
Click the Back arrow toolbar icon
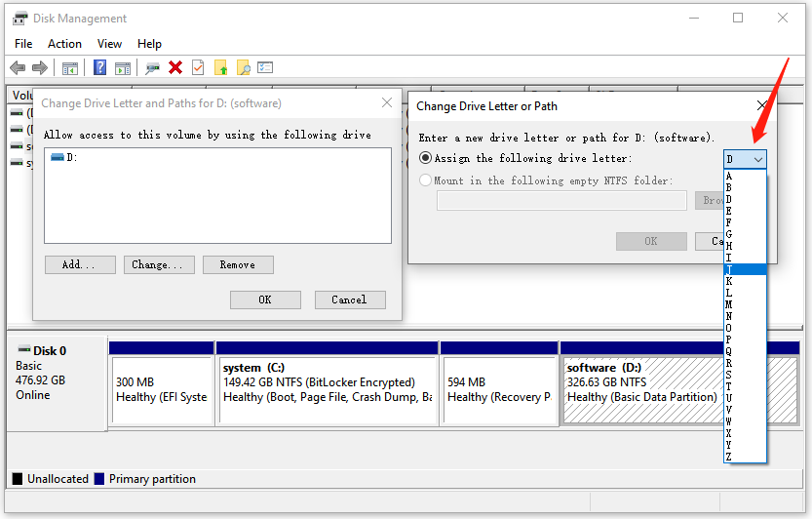point(18,68)
